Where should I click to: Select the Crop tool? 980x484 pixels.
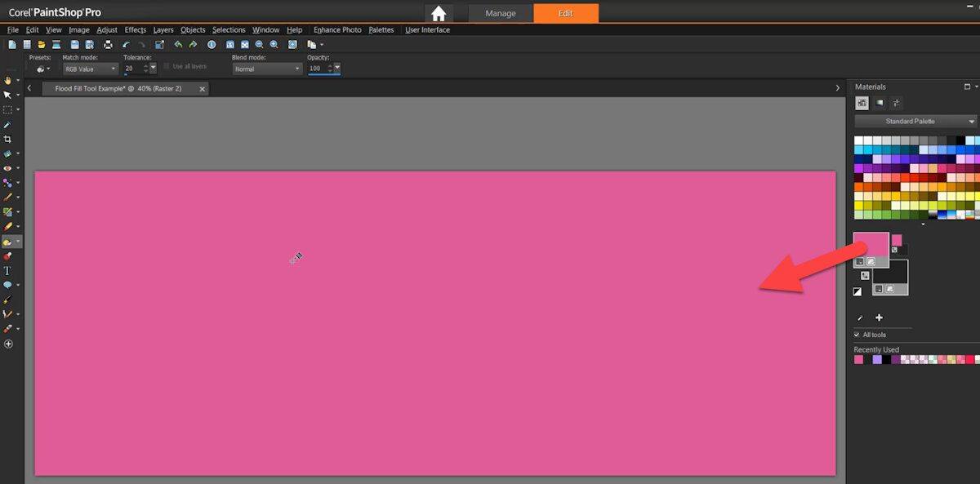pos(10,139)
